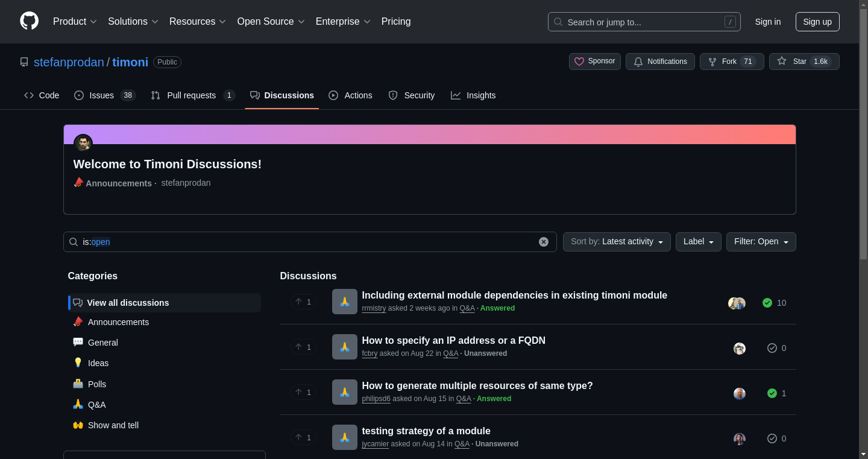Fork the timoni repository
Image resolution: width=868 pixels, height=459 pixels.
[732, 62]
